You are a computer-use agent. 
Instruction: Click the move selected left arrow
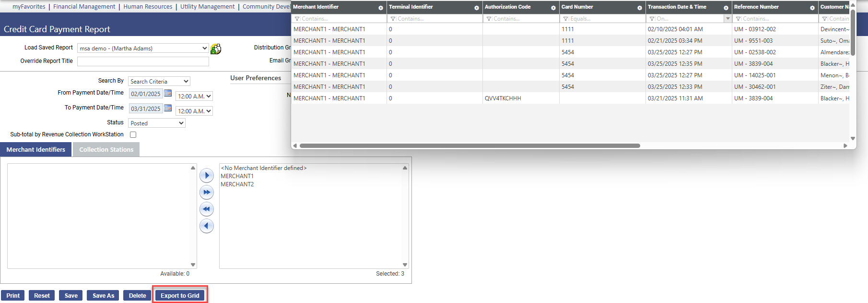207,226
